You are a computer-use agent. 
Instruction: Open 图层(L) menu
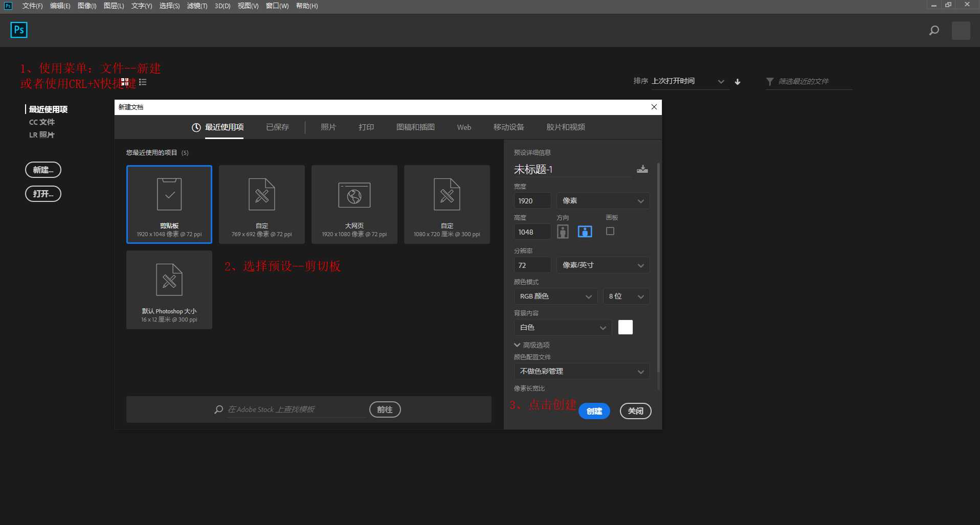click(114, 6)
